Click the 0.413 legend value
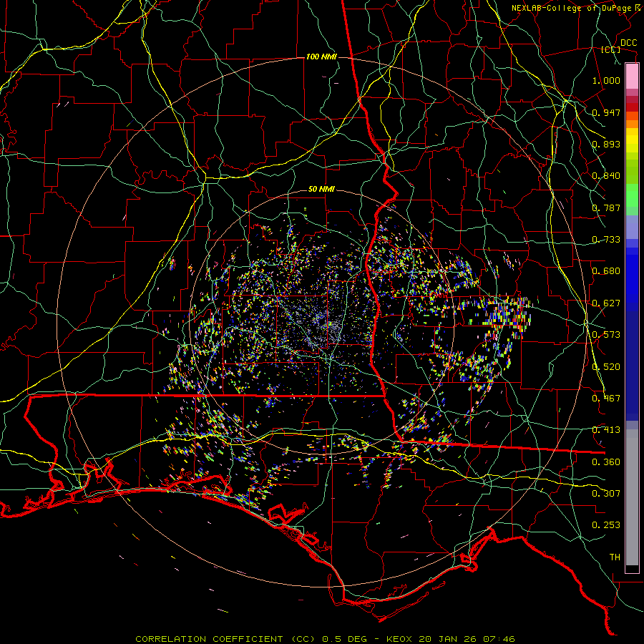 pyautogui.click(x=606, y=430)
